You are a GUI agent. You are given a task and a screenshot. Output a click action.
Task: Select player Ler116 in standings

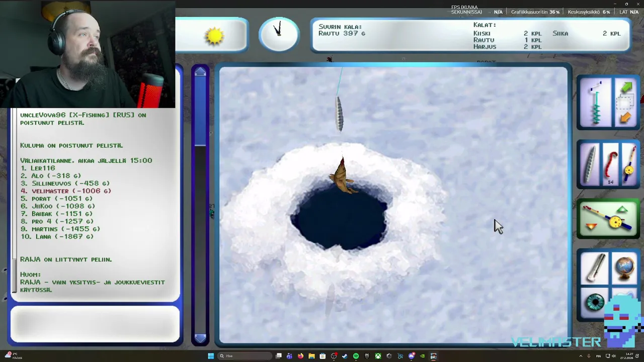pos(38,168)
